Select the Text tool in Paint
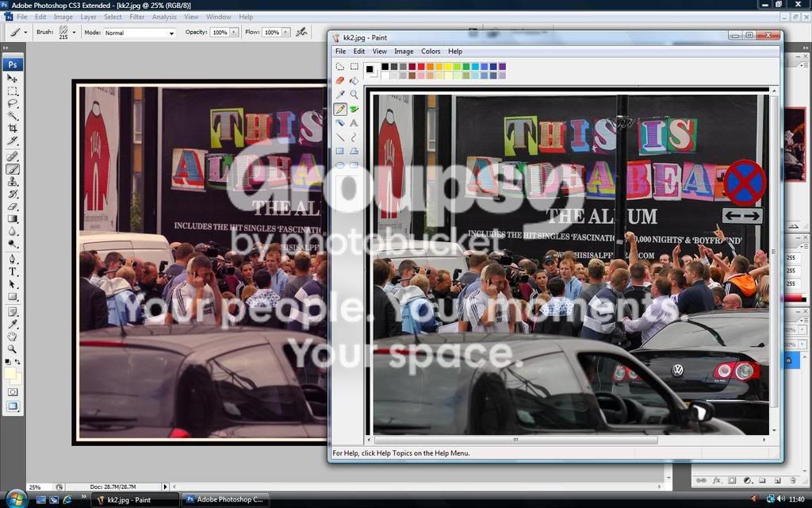The height and width of the screenshot is (508, 812). click(354, 123)
